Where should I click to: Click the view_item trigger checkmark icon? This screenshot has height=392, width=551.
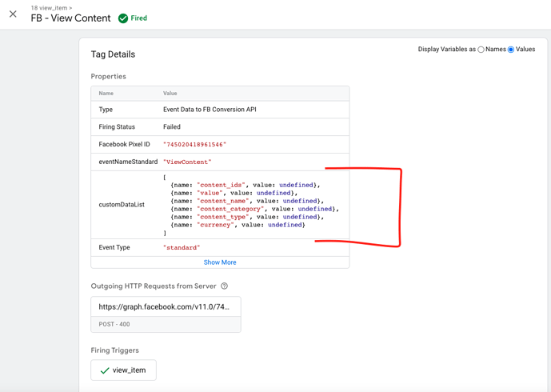tap(105, 370)
